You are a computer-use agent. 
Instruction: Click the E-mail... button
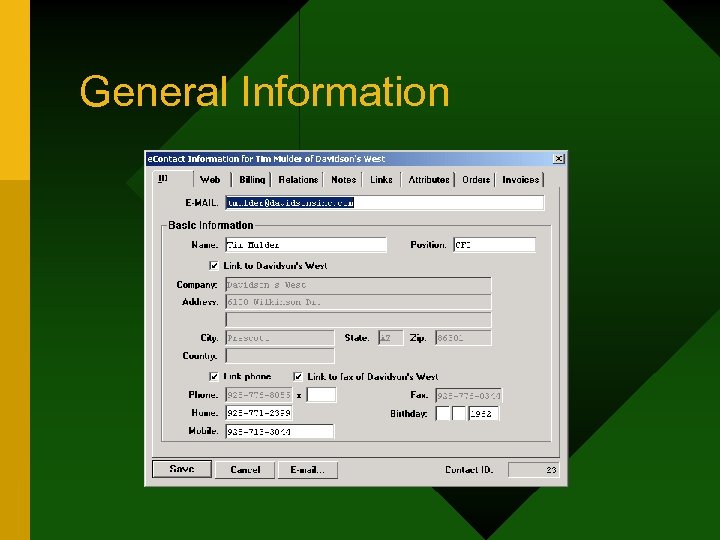click(308, 470)
